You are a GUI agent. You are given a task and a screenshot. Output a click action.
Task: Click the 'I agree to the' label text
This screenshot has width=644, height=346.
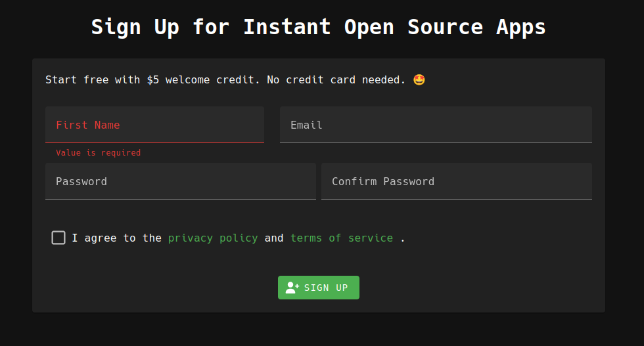[116, 238]
